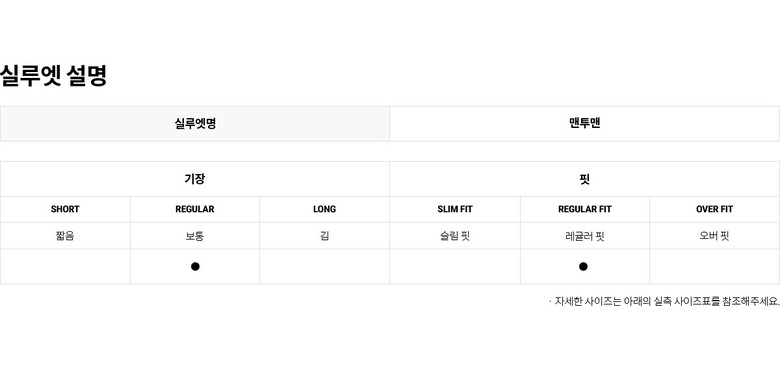Click the 기장 section header

pyautogui.click(x=195, y=179)
